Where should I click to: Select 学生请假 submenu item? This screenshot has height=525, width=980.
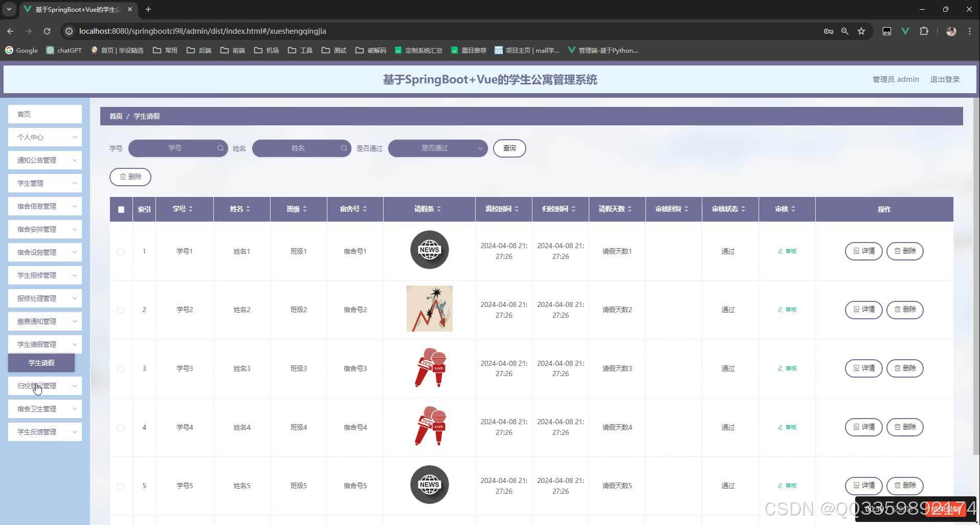[x=41, y=363]
